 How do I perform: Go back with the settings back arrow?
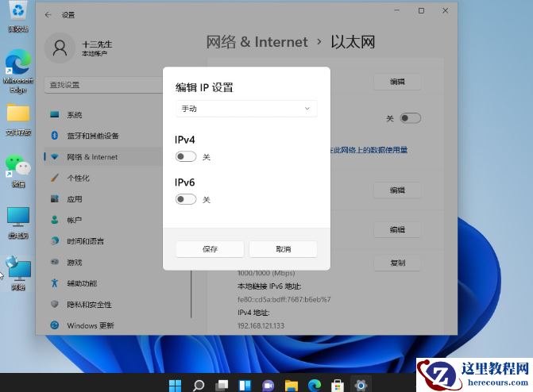[x=48, y=14]
